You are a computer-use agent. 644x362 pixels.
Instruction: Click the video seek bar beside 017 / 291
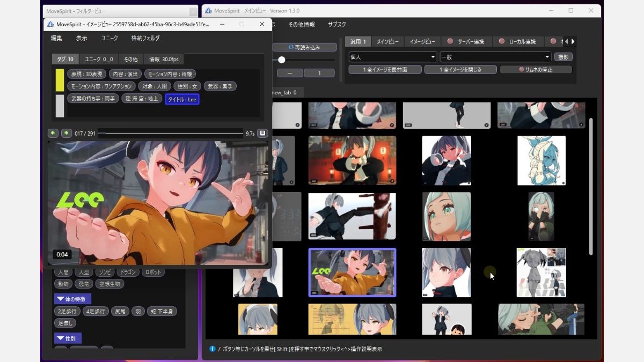pos(171,133)
